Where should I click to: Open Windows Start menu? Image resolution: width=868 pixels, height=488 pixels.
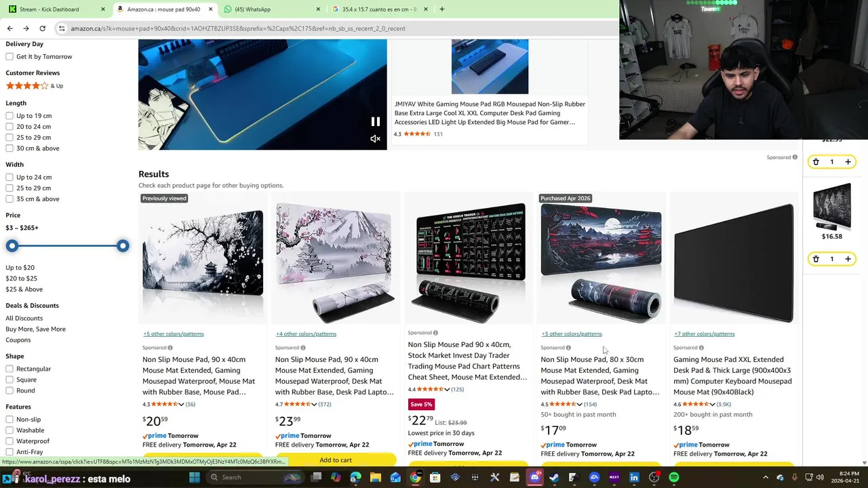tap(195, 477)
